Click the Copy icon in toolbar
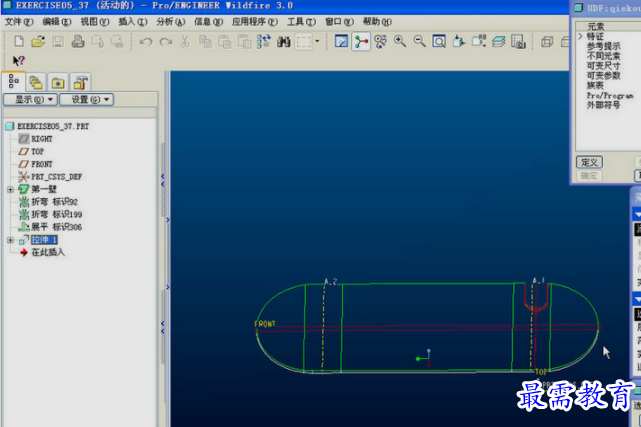Viewport: 641px width, 427px height. click(x=205, y=41)
